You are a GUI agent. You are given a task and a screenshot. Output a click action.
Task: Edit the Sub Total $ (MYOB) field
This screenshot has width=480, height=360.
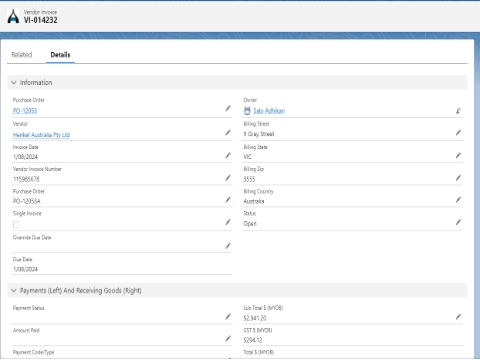[x=459, y=316]
